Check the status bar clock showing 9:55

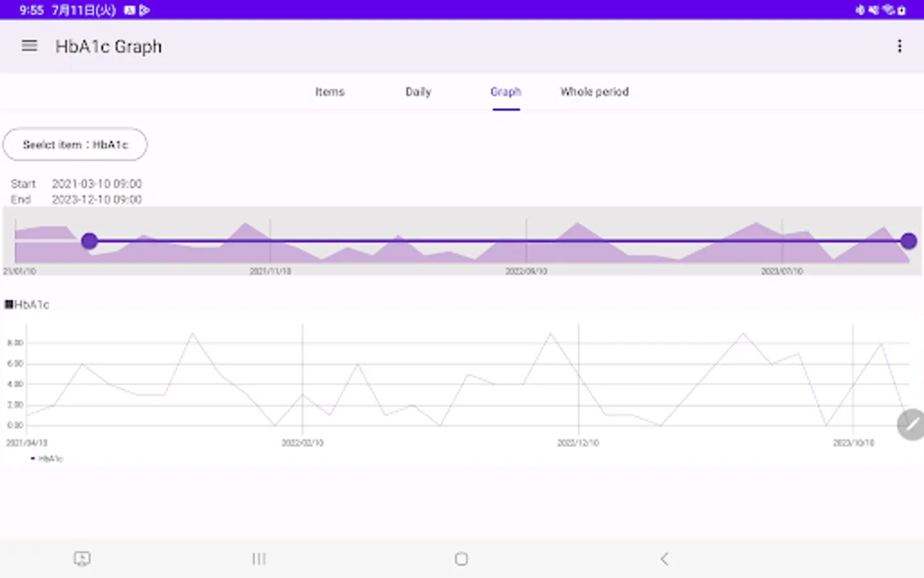[31, 10]
